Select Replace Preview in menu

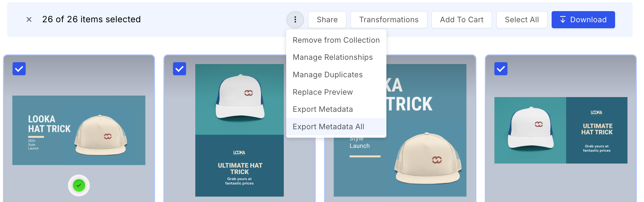[323, 92]
